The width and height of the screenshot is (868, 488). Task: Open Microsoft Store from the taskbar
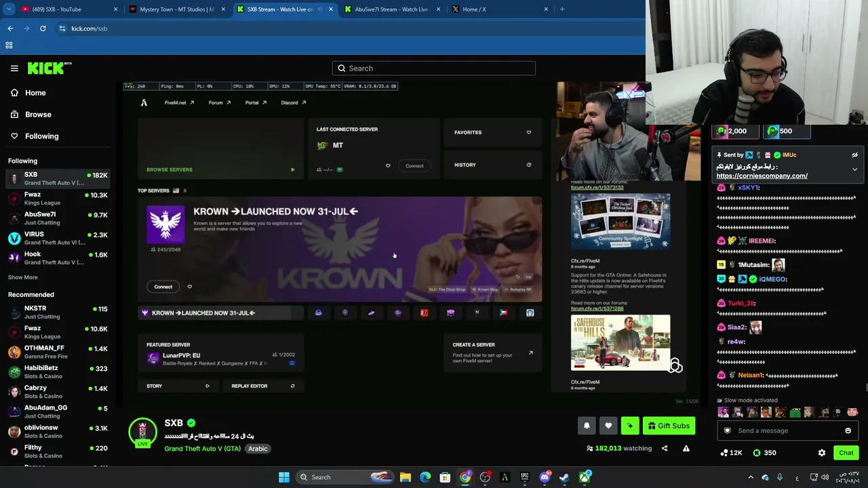pyautogui.click(x=445, y=477)
